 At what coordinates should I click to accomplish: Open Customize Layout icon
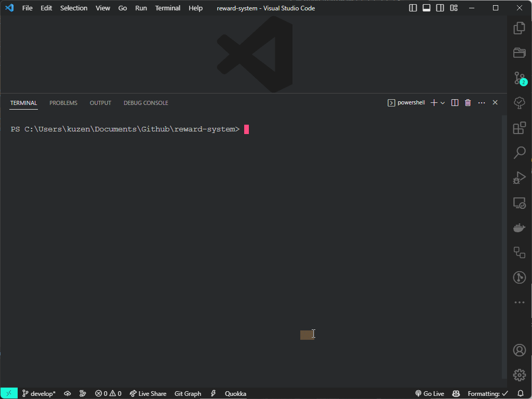click(x=454, y=8)
